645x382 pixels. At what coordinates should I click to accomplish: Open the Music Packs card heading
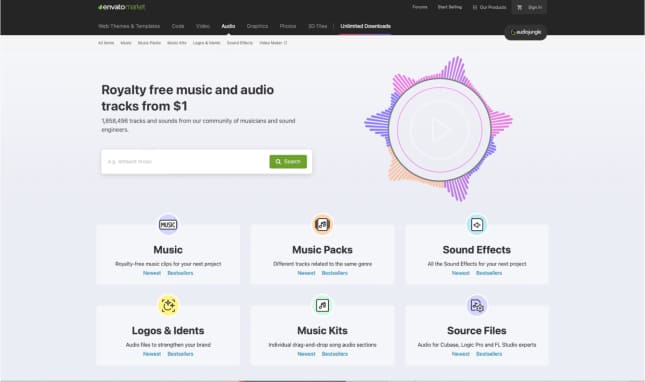click(x=322, y=250)
